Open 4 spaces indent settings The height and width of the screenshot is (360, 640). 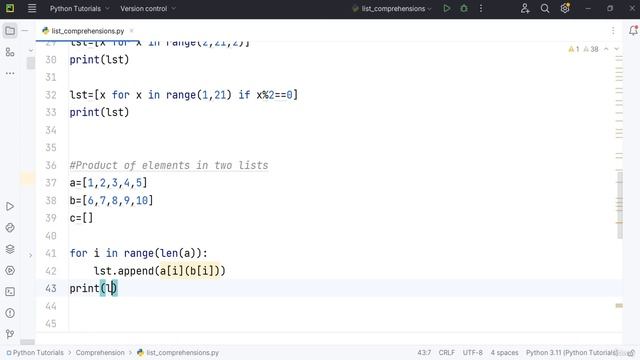pyautogui.click(x=504, y=353)
